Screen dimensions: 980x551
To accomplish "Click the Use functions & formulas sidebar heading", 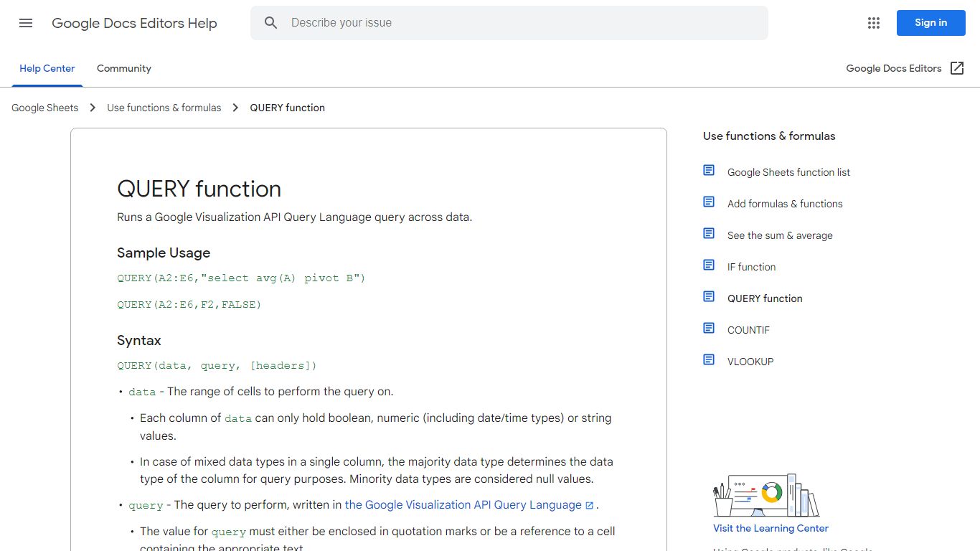I will 769,136.
